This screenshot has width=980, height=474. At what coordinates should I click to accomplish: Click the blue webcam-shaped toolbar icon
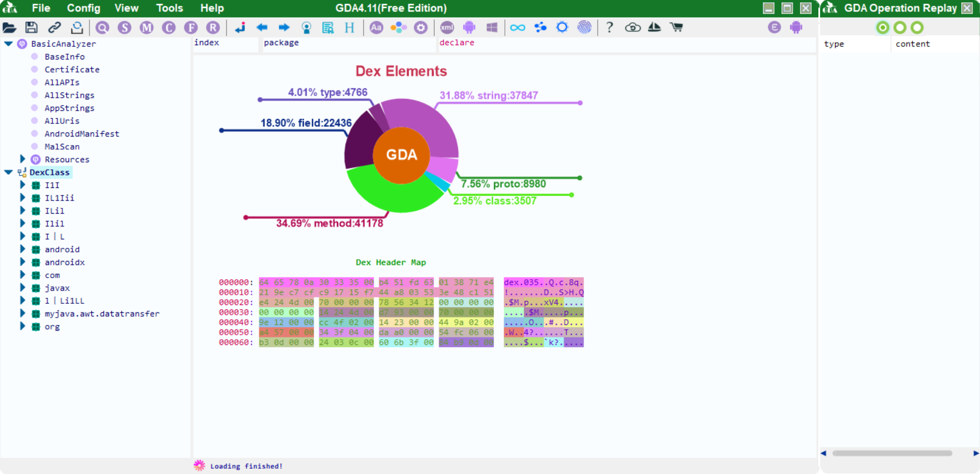pyautogui.click(x=307, y=27)
